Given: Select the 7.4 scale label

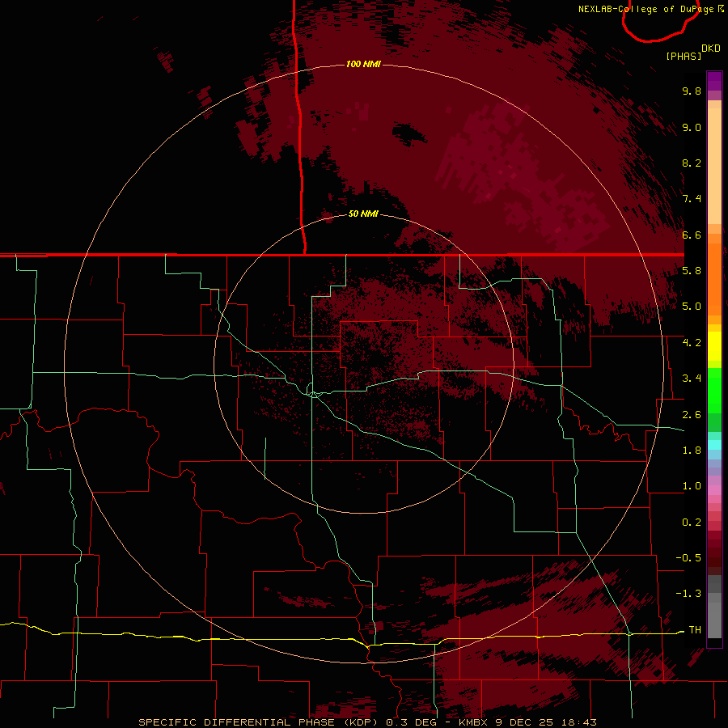Looking at the screenshot, I should coord(692,199).
